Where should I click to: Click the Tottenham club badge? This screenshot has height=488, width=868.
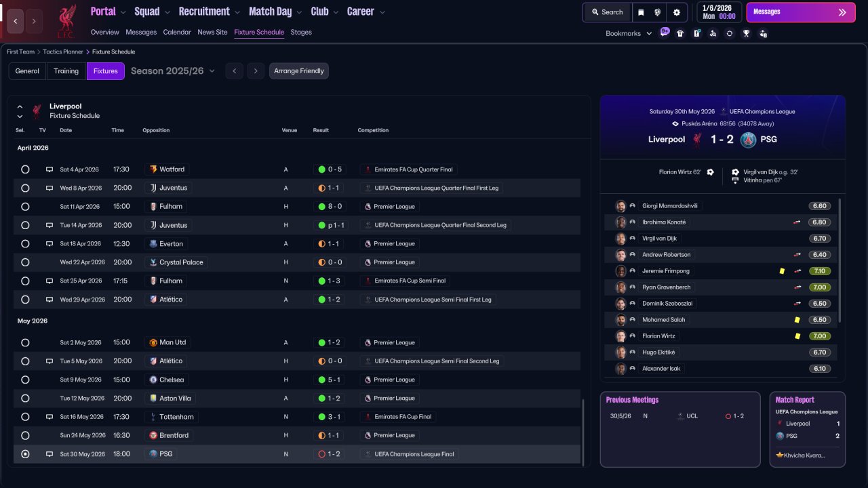pos(153,417)
